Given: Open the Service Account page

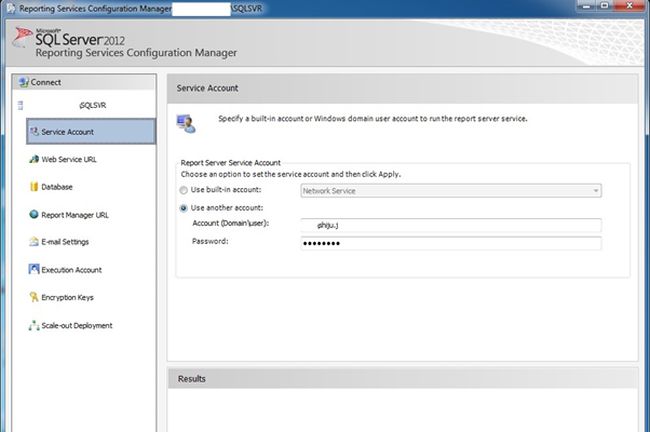Looking at the screenshot, I should point(91,131).
